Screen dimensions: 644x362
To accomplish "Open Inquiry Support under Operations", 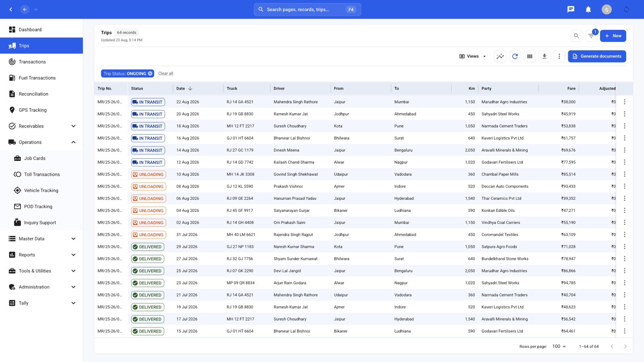I will pos(41,222).
